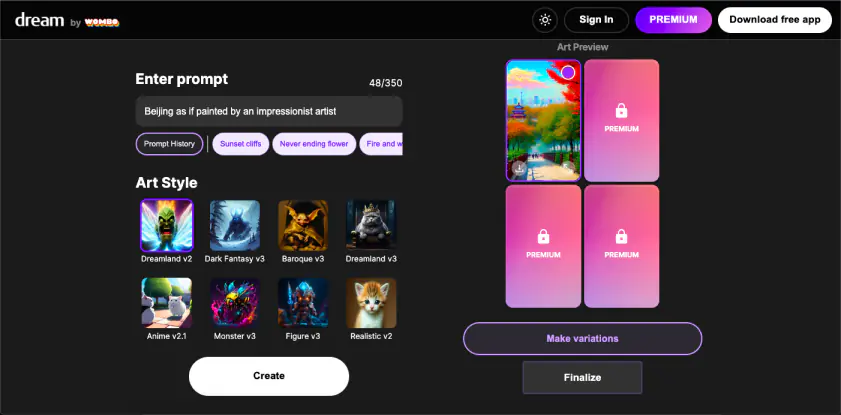This screenshot has width=841, height=415.
Task: Use the Never ending flower prompt suggestion
Action: pos(314,144)
